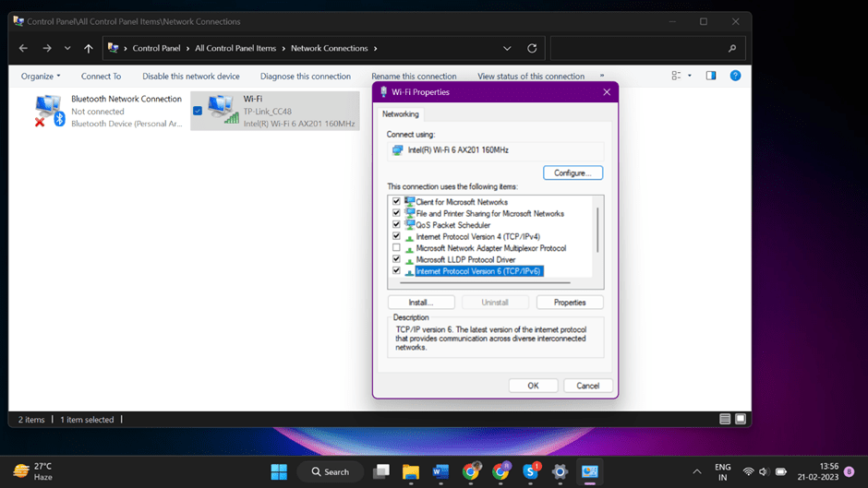The image size is (868, 488).
Task: Select Client for Microsoft Networks item
Action: 462,202
